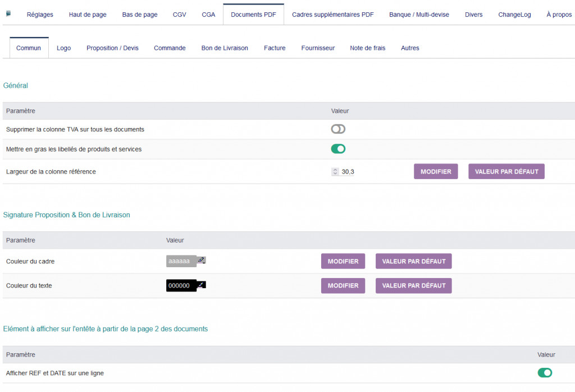The height and width of the screenshot is (392, 575).
Task: Open the Banque / Multi-devise tab
Action: pyautogui.click(x=419, y=15)
